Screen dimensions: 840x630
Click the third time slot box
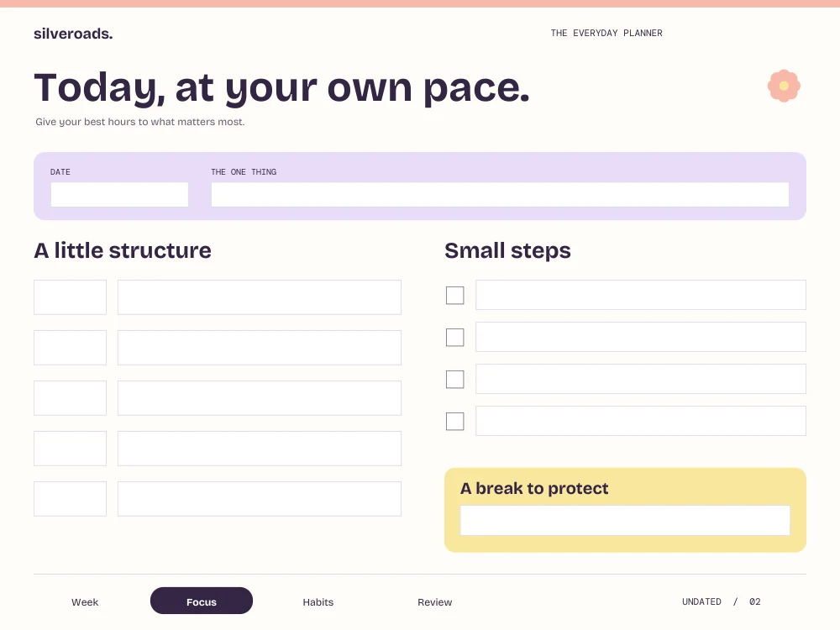pos(71,398)
